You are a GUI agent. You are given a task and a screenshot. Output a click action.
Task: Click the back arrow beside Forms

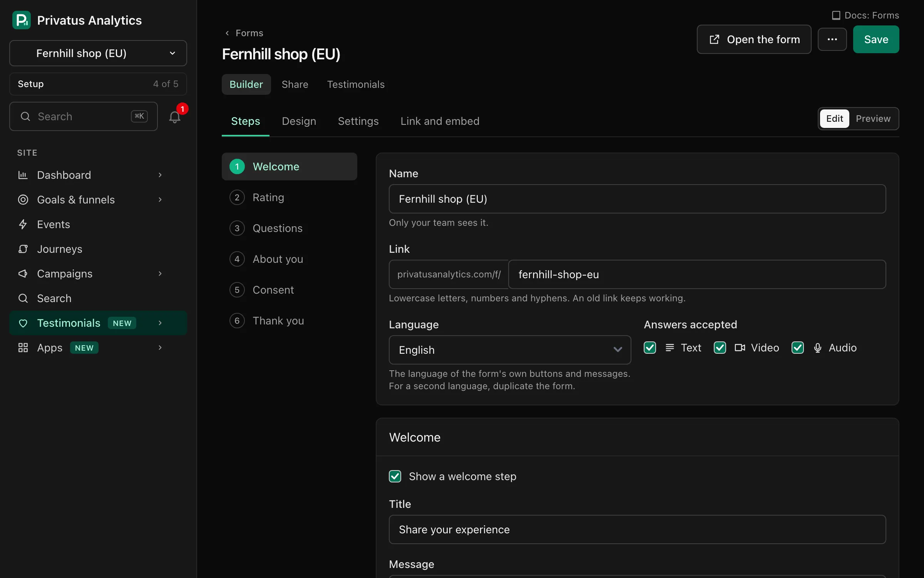227,33
